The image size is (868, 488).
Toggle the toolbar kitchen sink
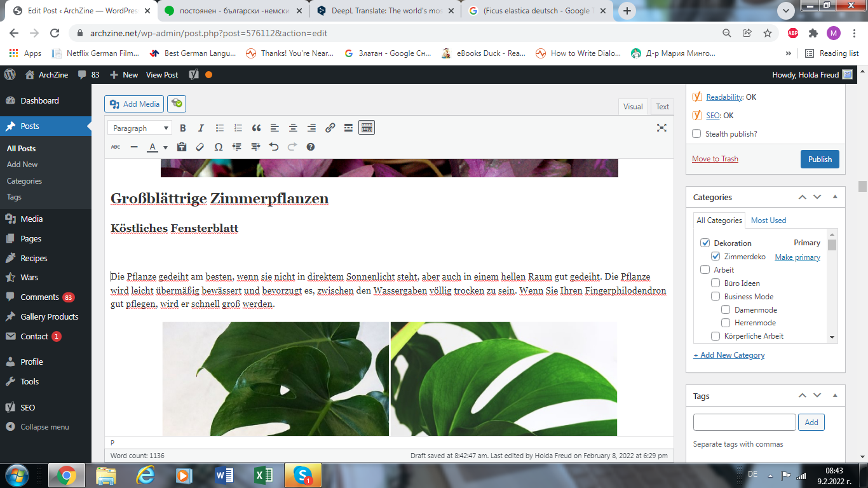(x=367, y=128)
